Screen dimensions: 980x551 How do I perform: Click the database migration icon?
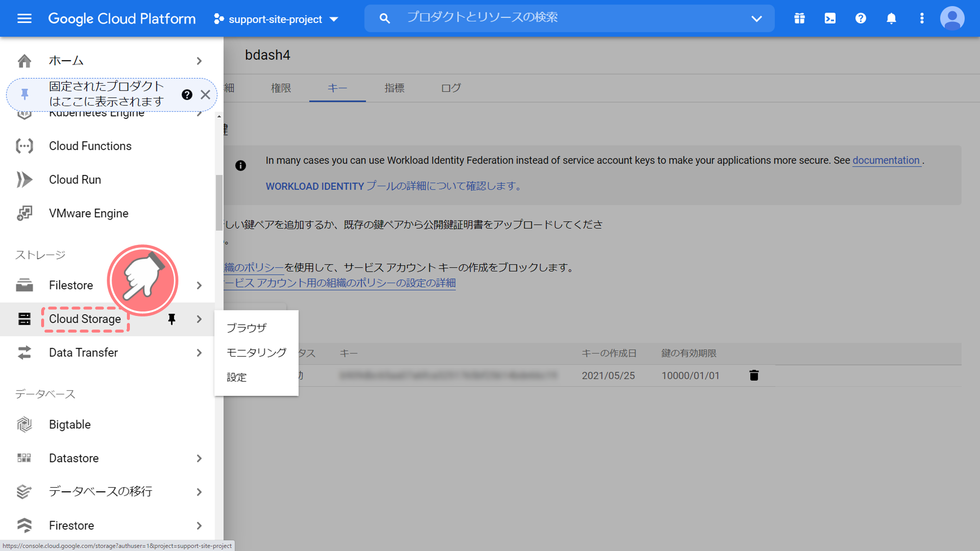point(24,492)
